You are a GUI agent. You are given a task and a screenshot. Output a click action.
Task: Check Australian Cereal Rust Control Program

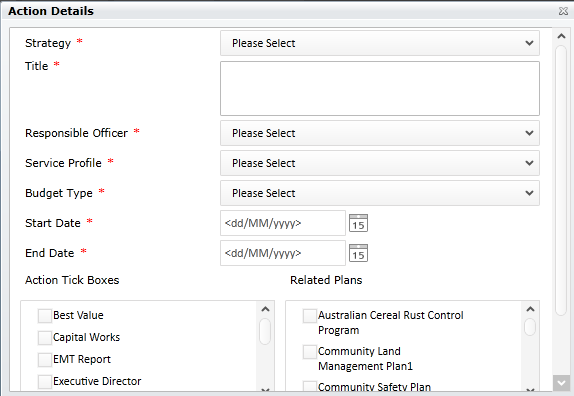pyautogui.click(x=310, y=315)
